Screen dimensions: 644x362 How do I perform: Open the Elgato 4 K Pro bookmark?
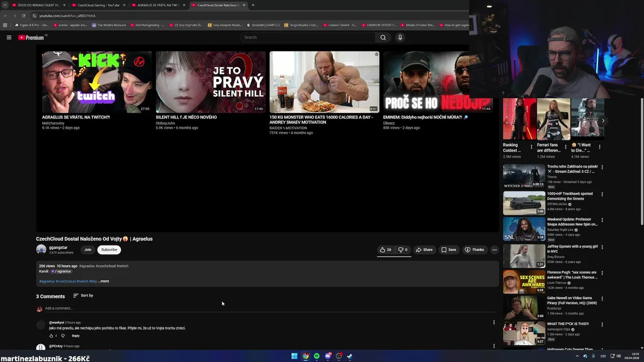point(32,25)
